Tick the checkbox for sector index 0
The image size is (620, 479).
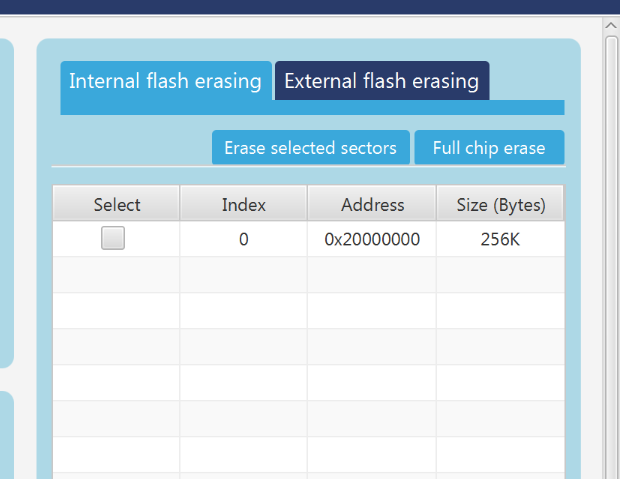113,238
